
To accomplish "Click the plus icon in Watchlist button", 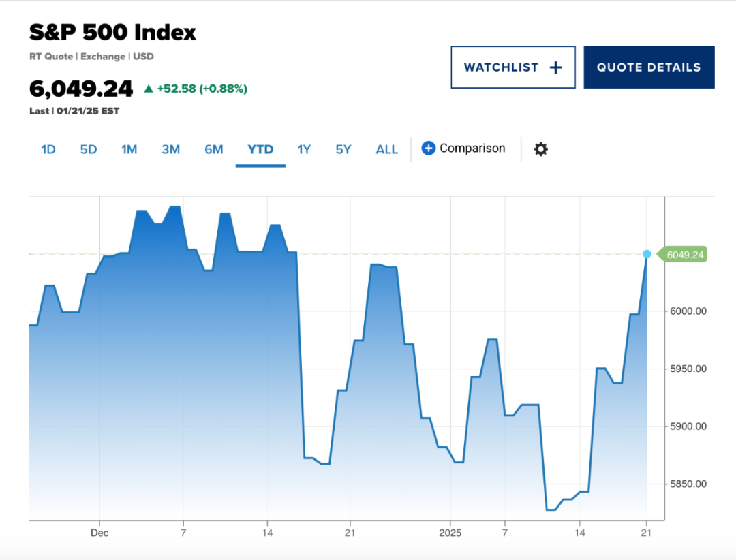I will [x=555, y=67].
